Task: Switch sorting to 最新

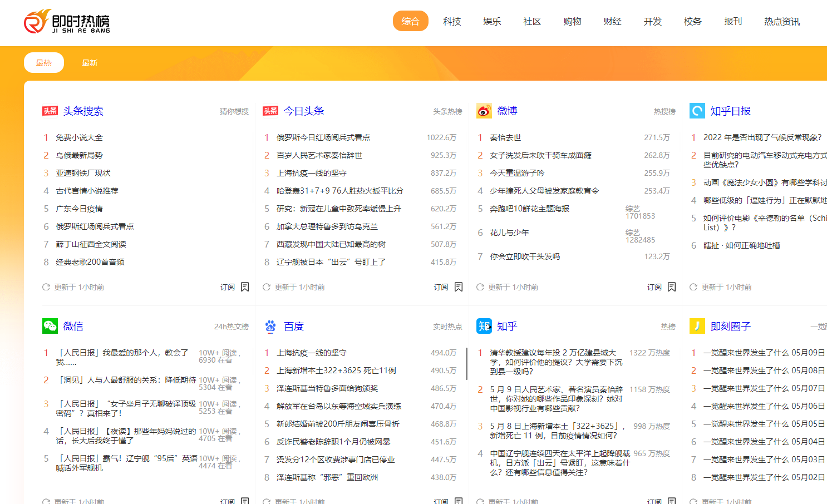Action: click(90, 63)
